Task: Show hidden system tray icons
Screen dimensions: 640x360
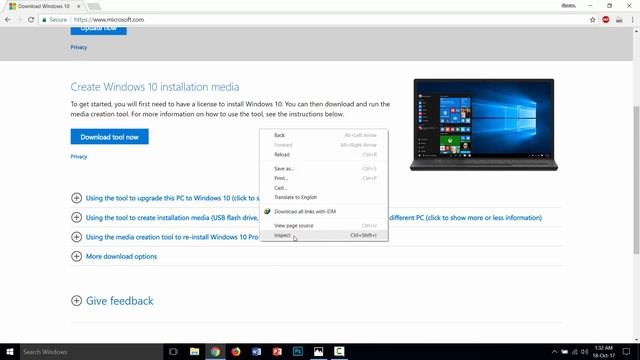Action: [554, 352]
